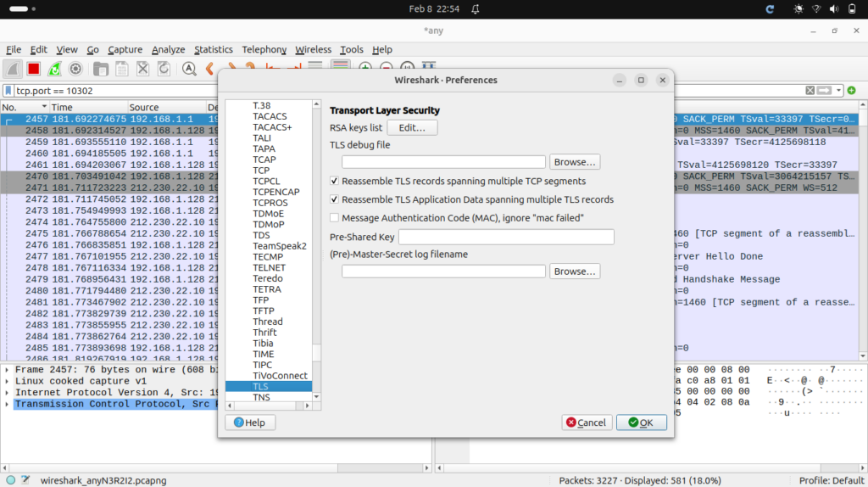The width and height of the screenshot is (868, 487).
Task: Expand Transmission Control Protocol row
Action: [x=7, y=405]
